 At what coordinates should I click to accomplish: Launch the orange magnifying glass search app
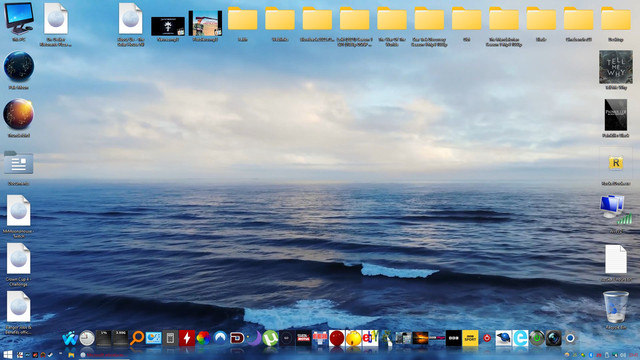[137, 338]
